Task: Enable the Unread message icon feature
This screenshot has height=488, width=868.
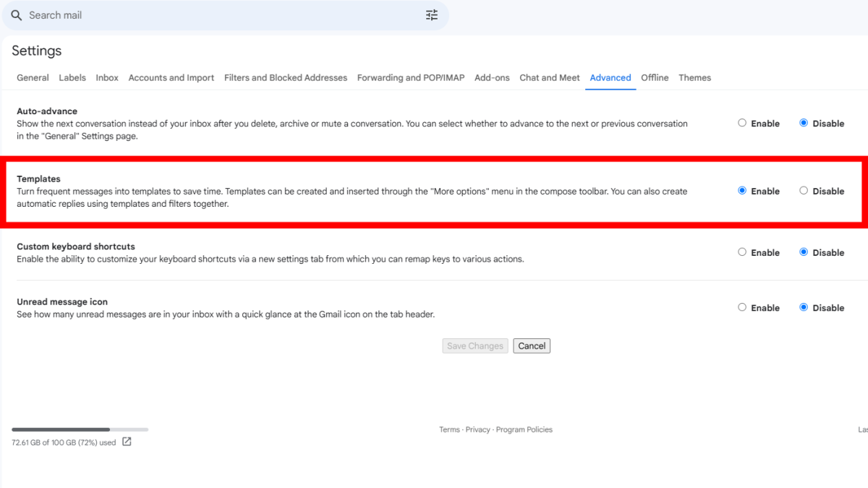Action: [x=741, y=307]
